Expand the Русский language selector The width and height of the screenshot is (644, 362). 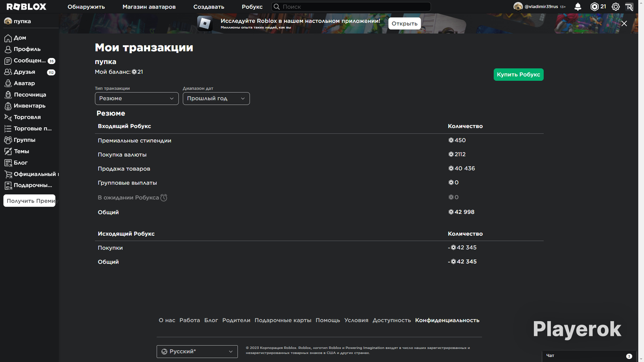[197, 352]
